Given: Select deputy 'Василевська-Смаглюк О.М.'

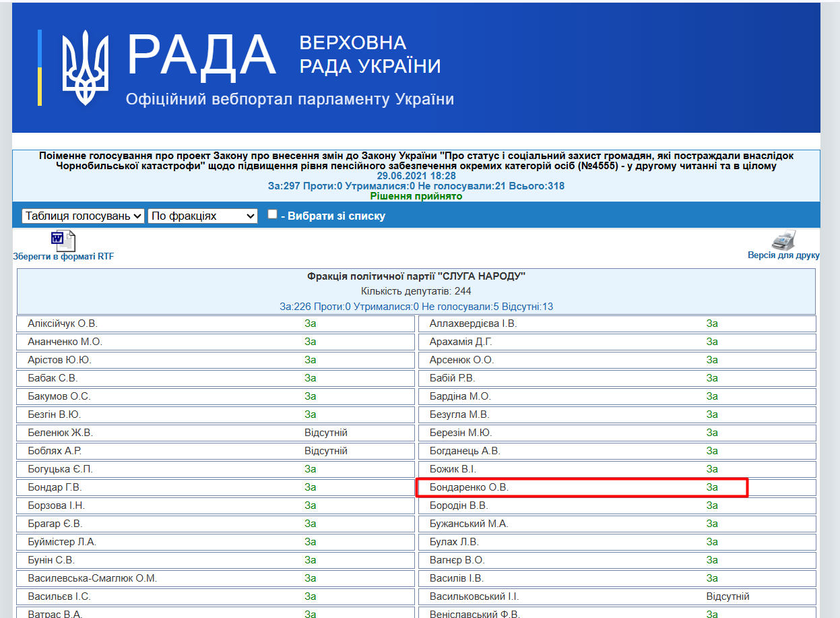Looking at the screenshot, I should (92, 578).
